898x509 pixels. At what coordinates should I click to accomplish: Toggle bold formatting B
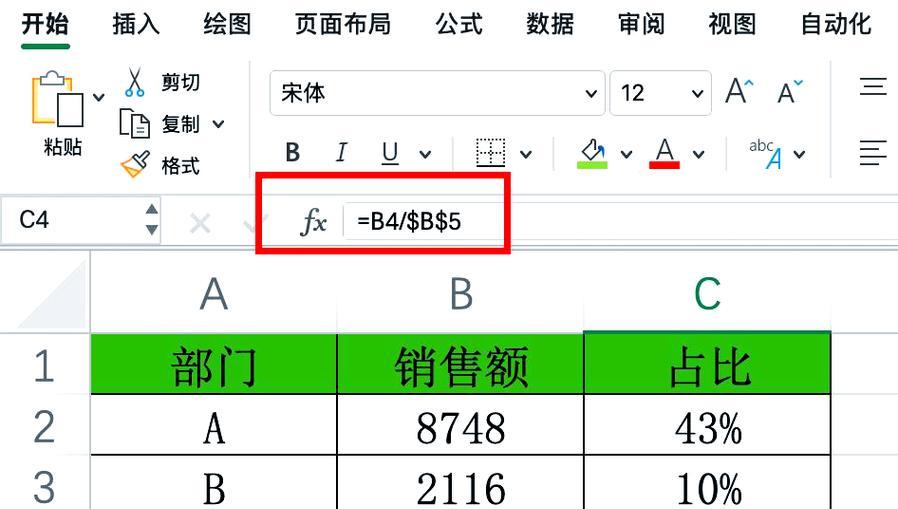pyautogui.click(x=293, y=153)
